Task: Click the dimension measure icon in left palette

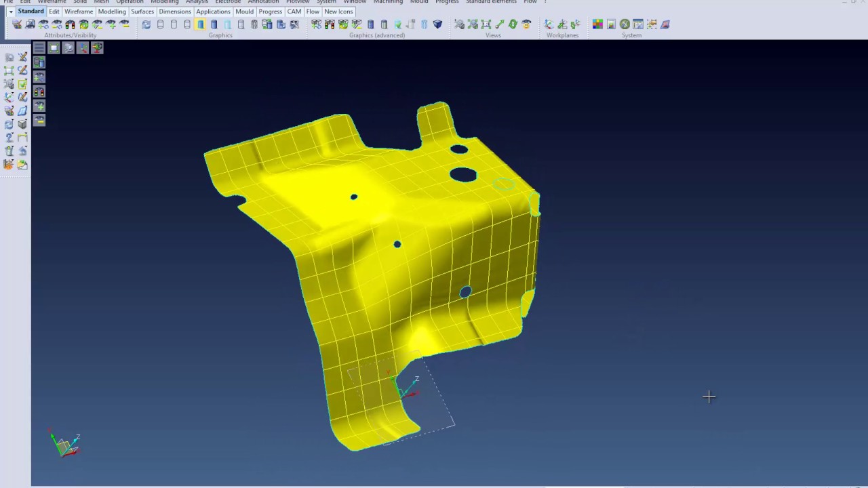Action: 22,138
